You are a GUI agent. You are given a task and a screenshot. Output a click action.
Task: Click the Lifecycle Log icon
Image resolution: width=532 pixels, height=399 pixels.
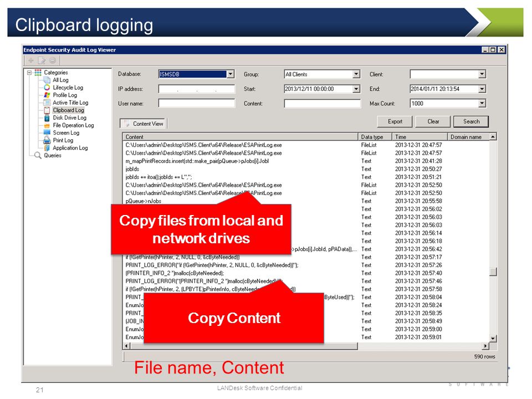click(47, 88)
